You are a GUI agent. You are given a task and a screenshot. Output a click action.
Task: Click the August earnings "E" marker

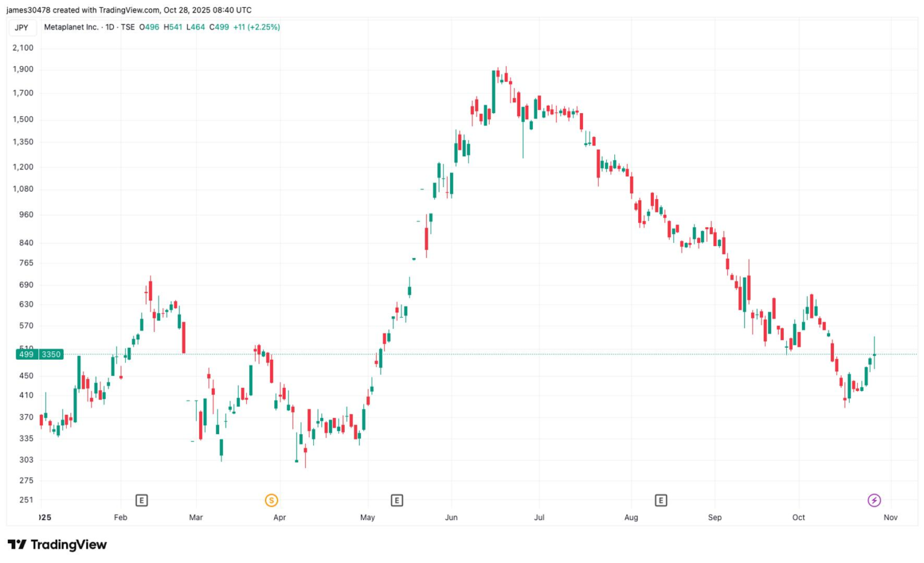click(661, 500)
